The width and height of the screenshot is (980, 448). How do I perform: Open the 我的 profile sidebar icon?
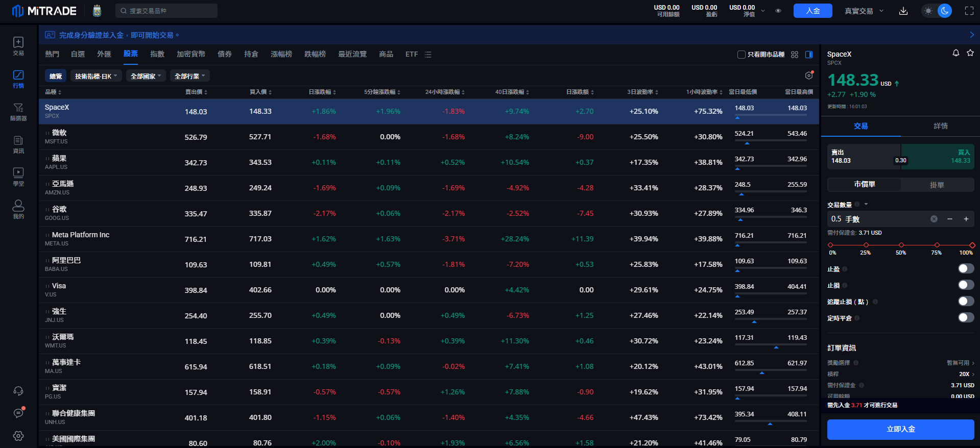click(x=18, y=210)
